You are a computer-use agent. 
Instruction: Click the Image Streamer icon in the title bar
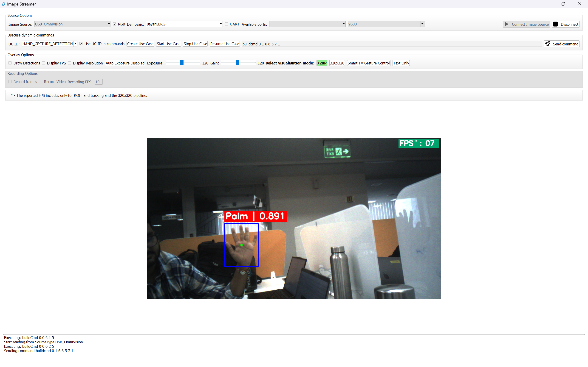tap(3, 4)
